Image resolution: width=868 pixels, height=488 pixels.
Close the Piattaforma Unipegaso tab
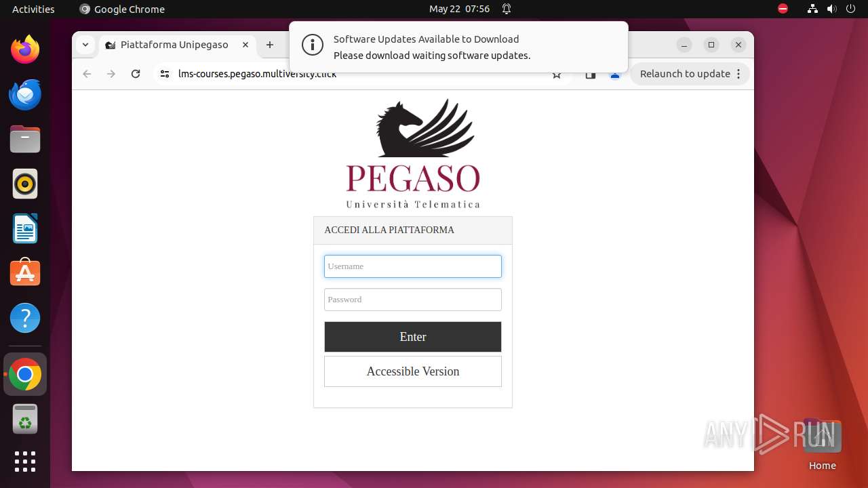pyautogui.click(x=245, y=45)
